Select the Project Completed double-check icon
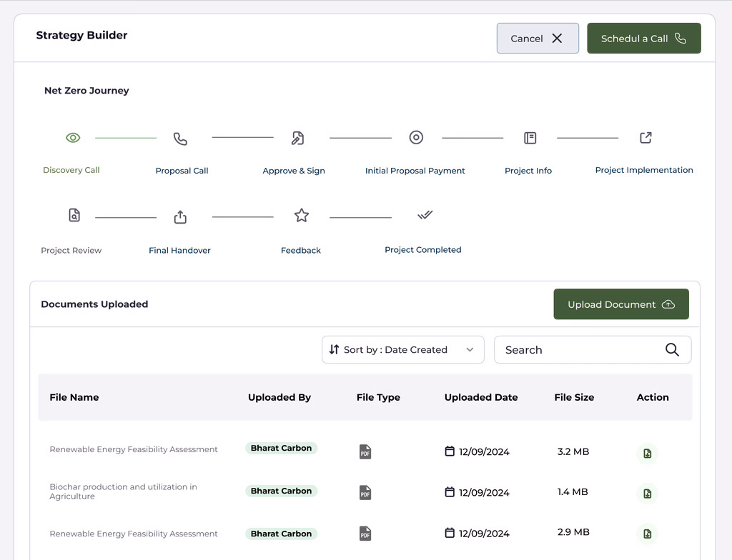The width and height of the screenshot is (732, 560). coord(425,214)
